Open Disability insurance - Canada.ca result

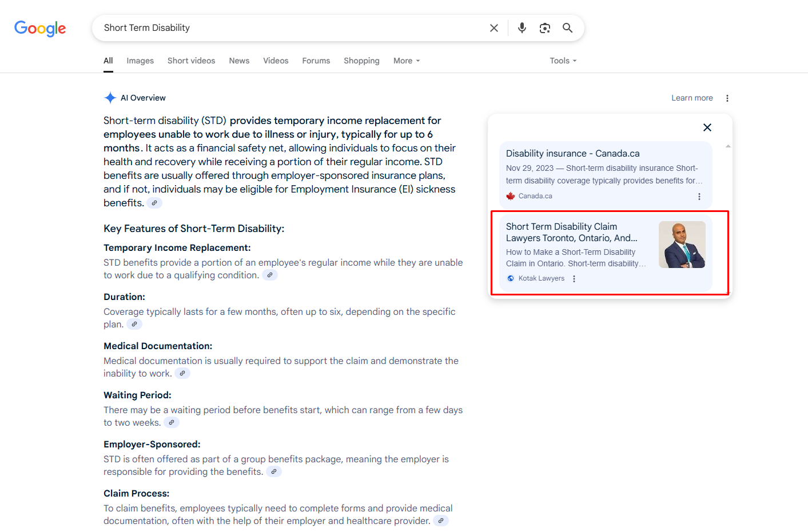coord(572,154)
